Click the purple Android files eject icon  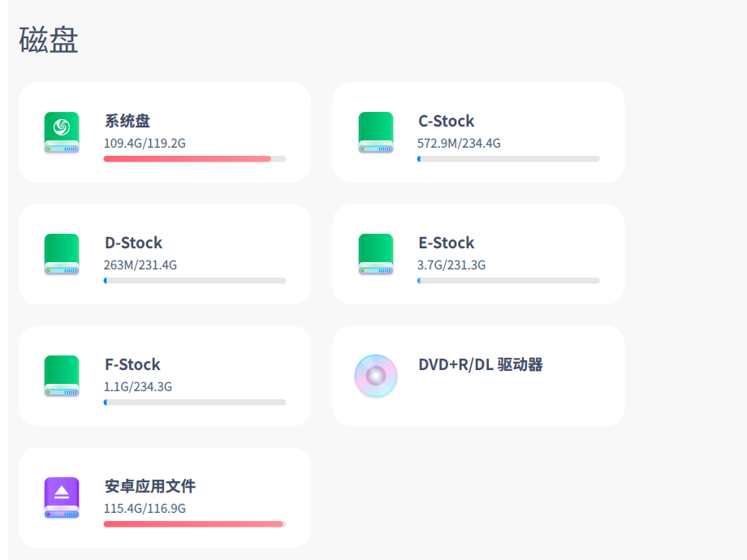(62, 498)
